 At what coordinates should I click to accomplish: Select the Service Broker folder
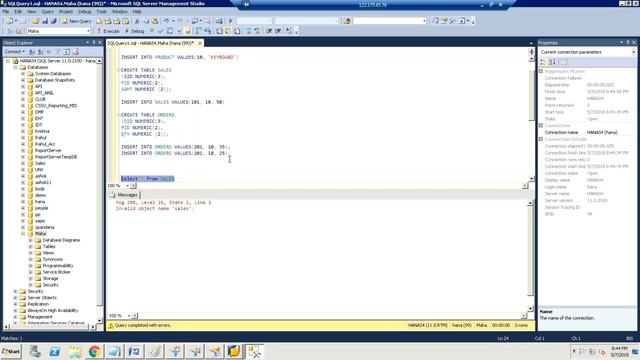tap(56, 272)
